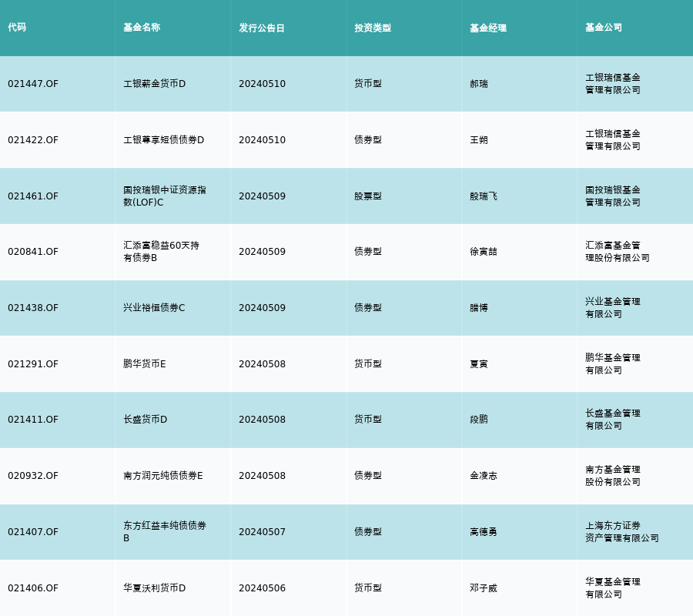
Task: Click fund name 汇添富稳益60天持有债券B
Action: click(162, 252)
